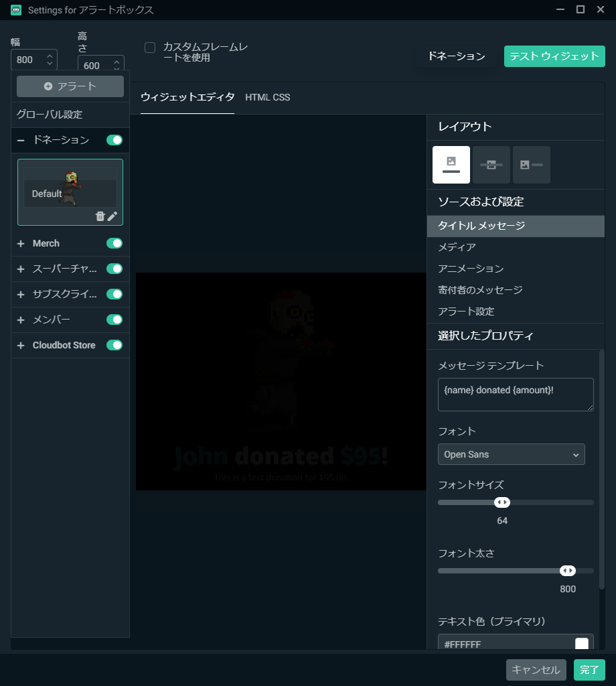
Task: Toggle off the ドネーション alert switch
Action: pos(114,140)
